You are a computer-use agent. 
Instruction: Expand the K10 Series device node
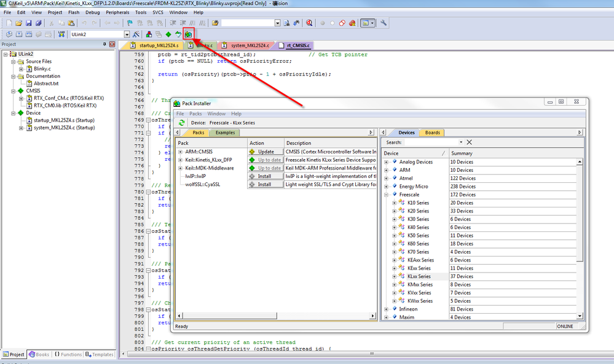(x=395, y=203)
